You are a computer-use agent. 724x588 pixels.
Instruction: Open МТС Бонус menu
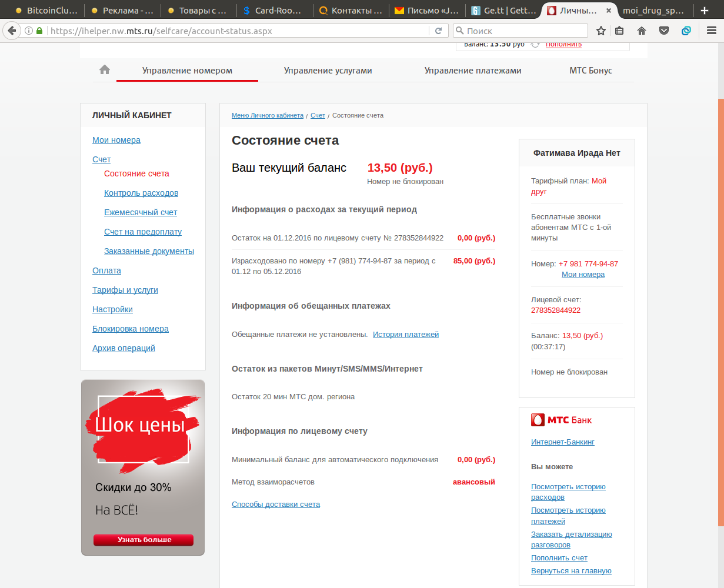tap(590, 71)
